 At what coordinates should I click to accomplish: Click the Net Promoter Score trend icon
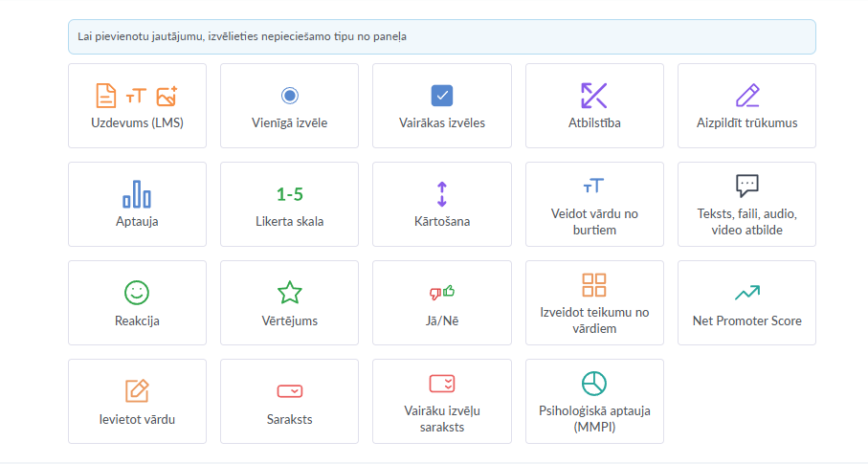tap(746, 293)
